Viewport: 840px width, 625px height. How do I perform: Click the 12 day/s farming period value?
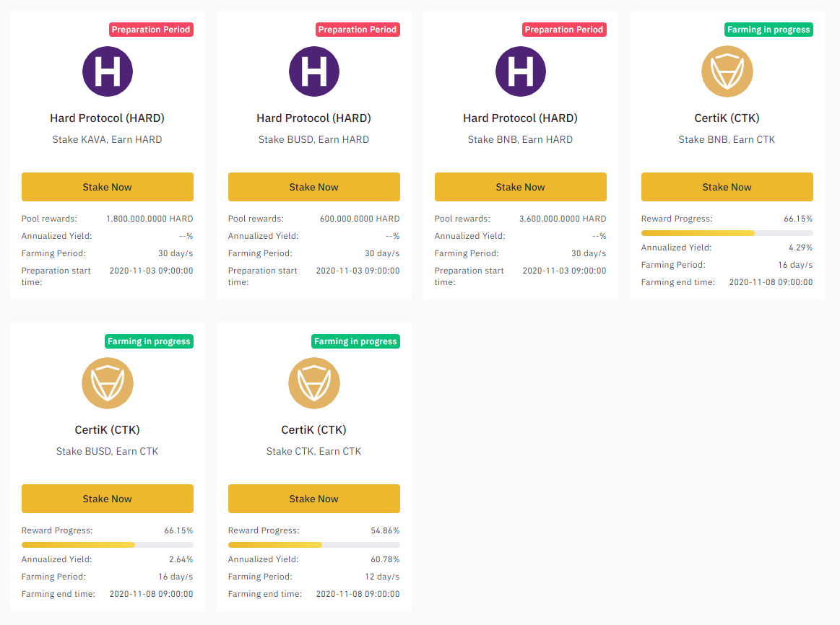click(383, 577)
